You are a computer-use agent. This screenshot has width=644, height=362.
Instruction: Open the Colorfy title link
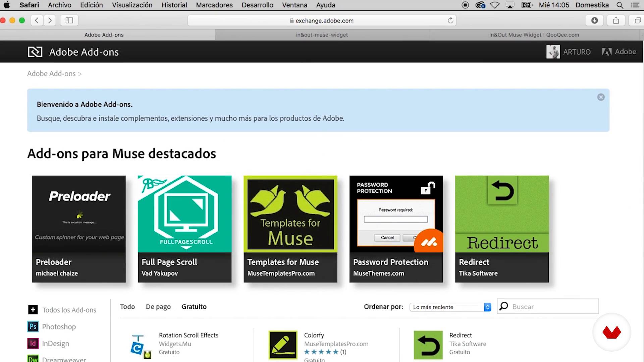[x=314, y=335]
